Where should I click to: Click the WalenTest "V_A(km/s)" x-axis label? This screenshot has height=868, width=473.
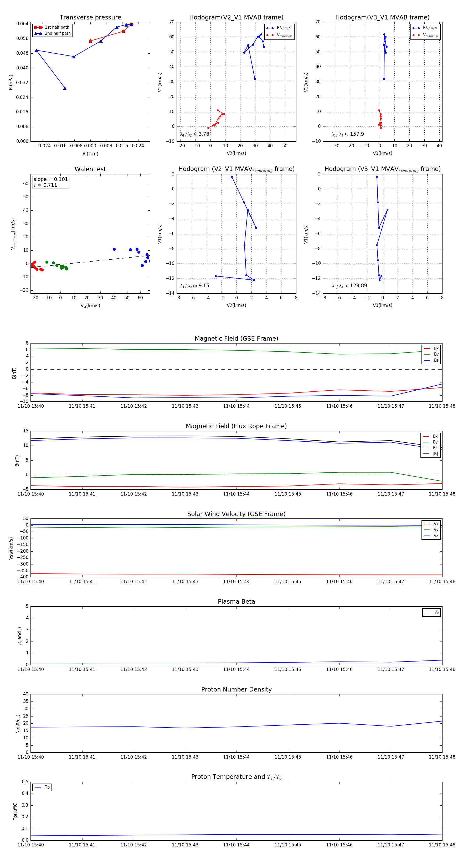90,306
